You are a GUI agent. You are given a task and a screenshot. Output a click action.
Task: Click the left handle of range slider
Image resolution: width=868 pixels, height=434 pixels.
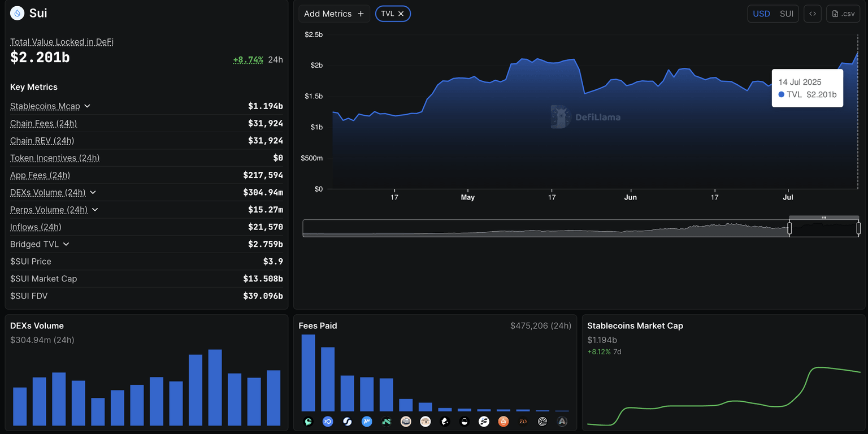tap(789, 228)
